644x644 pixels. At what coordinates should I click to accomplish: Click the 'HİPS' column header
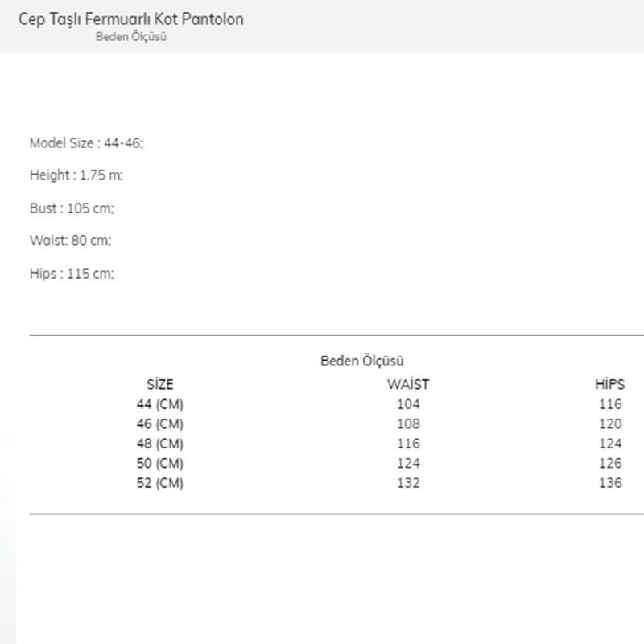coord(609,385)
